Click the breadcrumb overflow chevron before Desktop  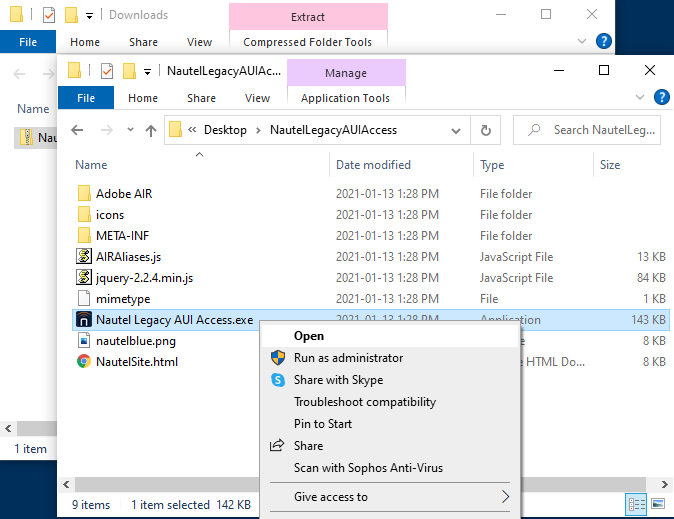pyautogui.click(x=192, y=129)
